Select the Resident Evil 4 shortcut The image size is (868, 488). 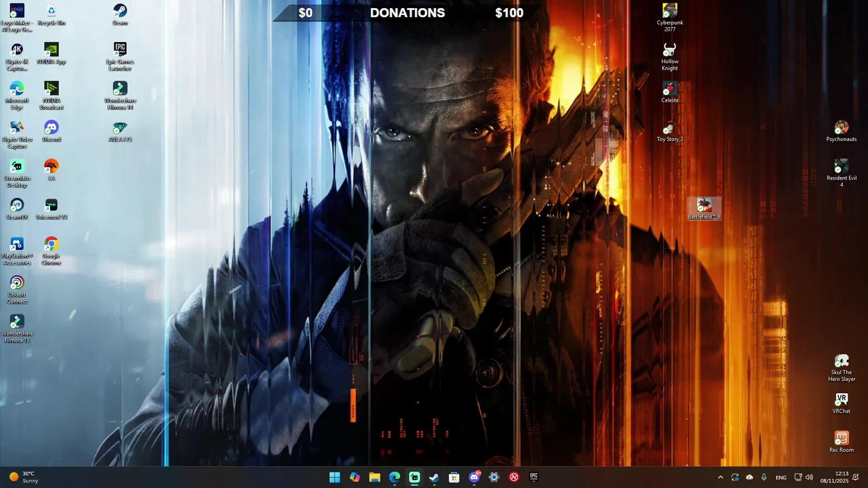tap(842, 173)
